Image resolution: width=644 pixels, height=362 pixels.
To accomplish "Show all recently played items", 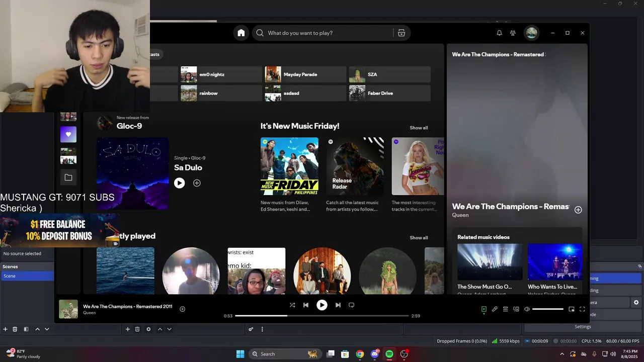I will [x=419, y=238].
